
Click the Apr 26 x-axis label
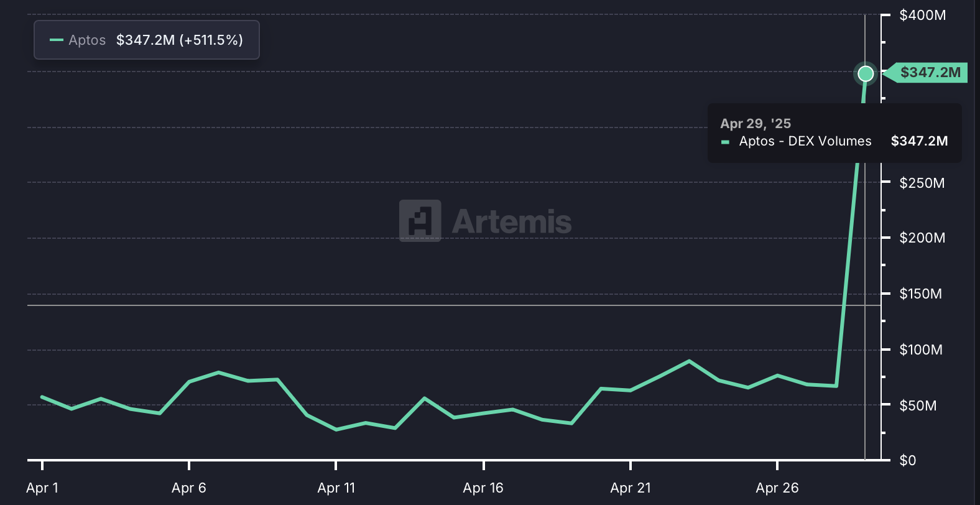coord(777,488)
